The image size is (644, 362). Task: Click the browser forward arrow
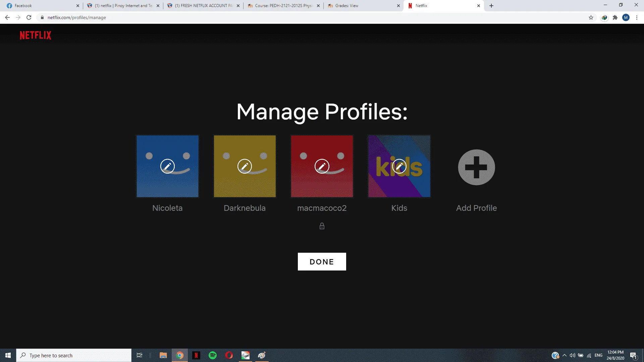(18, 17)
